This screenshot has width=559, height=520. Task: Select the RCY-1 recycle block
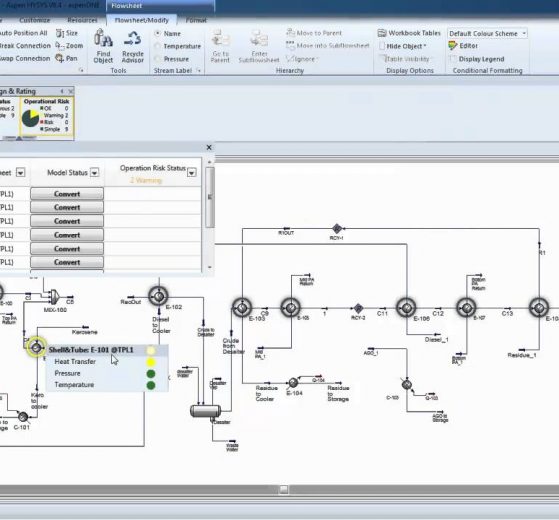(337, 228)
